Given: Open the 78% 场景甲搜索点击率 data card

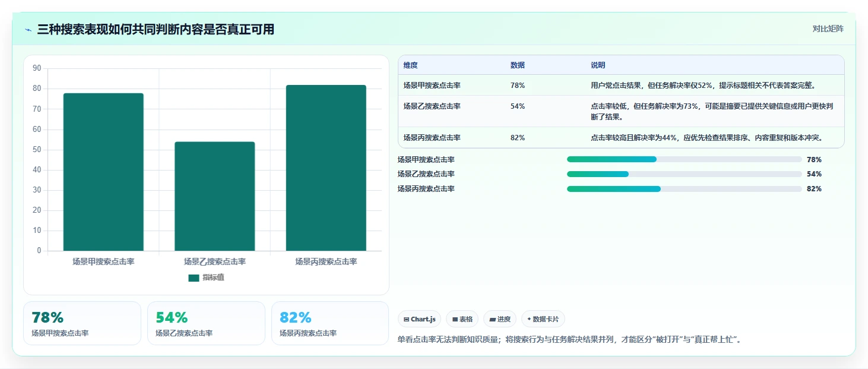Looking at the screenshot, I should click(82, 323).
